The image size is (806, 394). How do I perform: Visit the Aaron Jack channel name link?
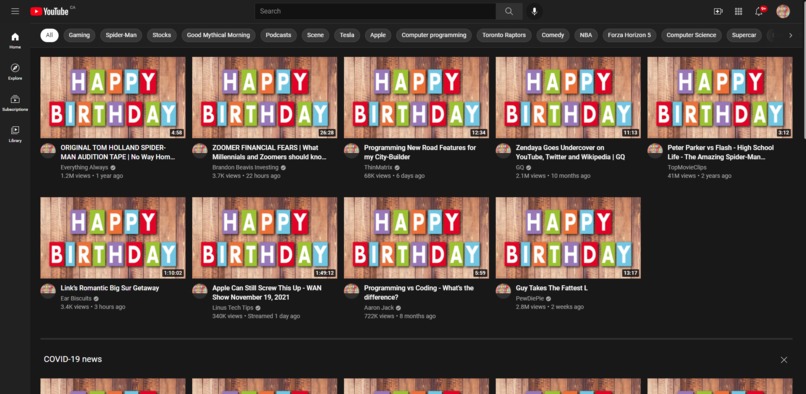(x=378, y=308)
